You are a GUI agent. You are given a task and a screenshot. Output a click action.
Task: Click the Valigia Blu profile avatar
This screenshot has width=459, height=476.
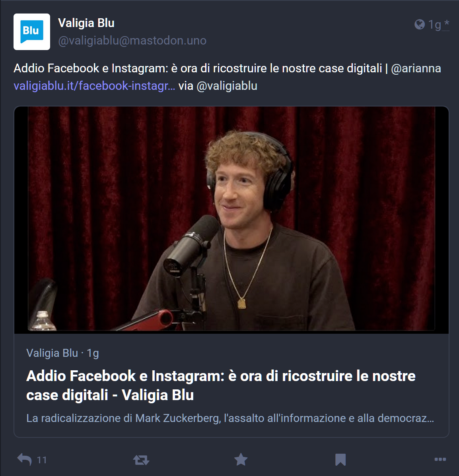click(31, 31)
